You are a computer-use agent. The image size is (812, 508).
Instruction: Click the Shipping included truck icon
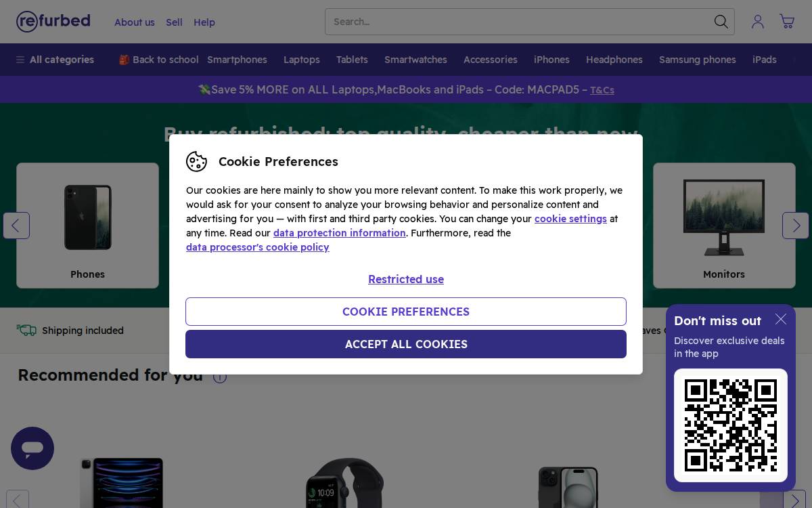26,330
